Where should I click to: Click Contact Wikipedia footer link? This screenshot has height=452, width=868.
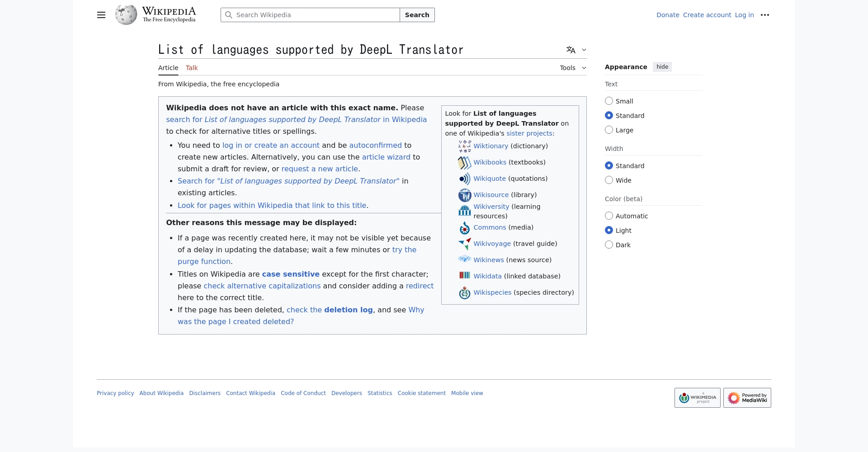point(250,393)
